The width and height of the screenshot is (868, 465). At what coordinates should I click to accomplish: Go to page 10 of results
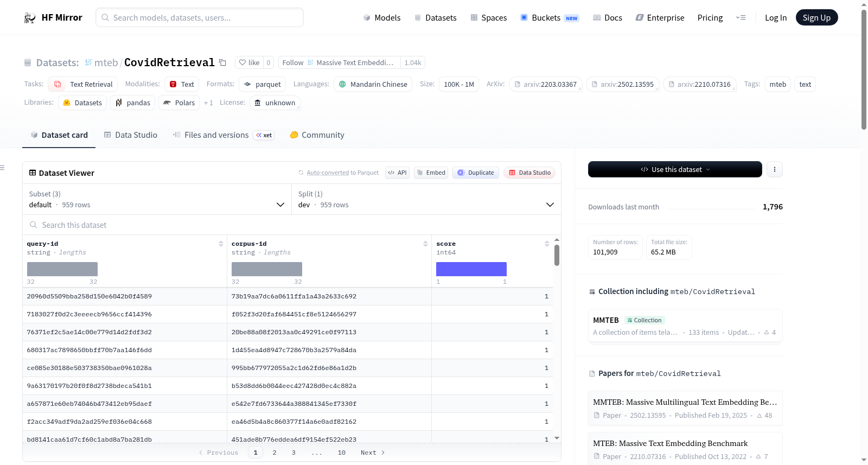pyautogui.click(x=342, y=453)
